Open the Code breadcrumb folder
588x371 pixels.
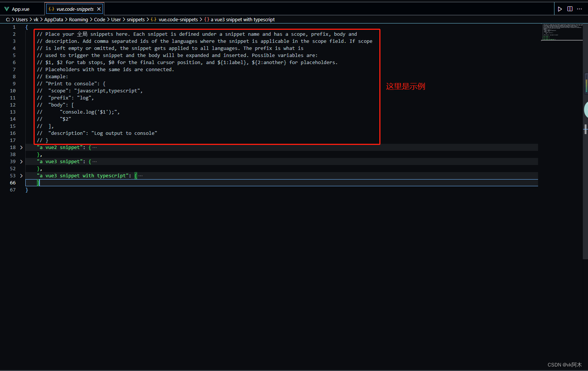(x=99, y=19)
